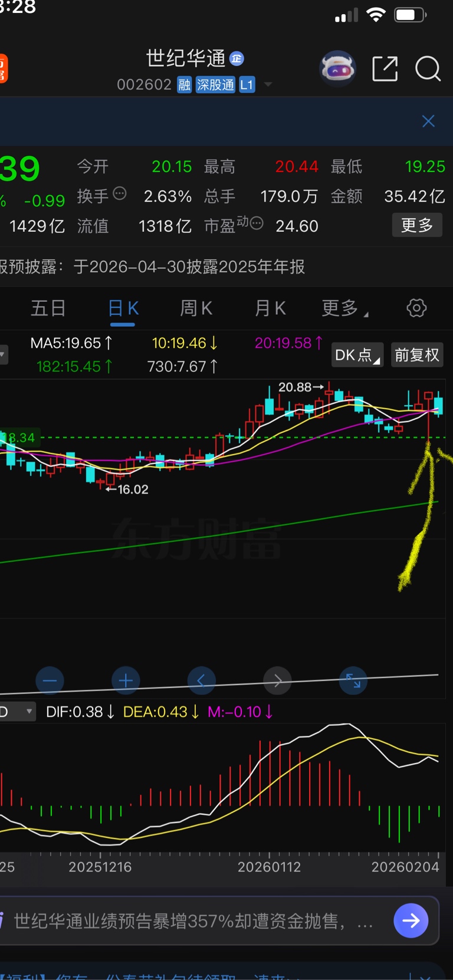This screenshot has width=453, height=980.
Task: Tap the 今开 20.15 value
Action: click(x=172, y=167)
